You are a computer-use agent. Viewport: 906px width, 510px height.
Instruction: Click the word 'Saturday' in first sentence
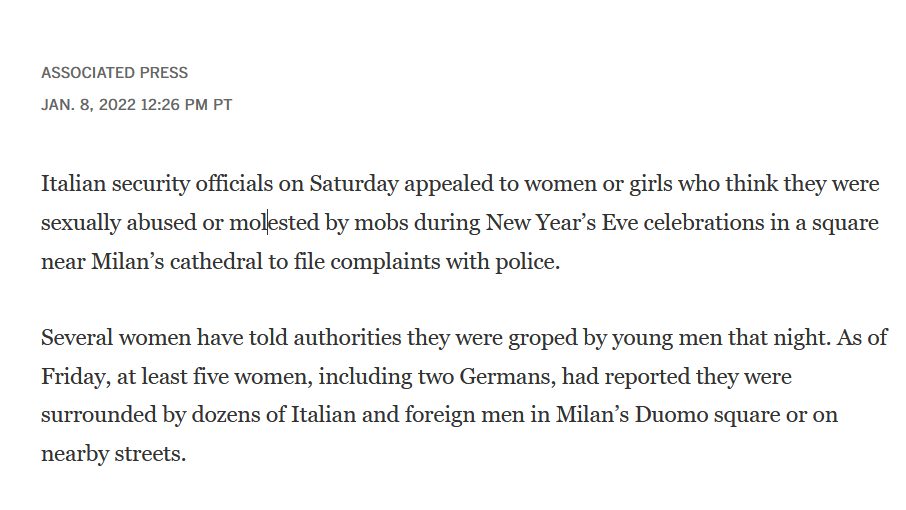354,184
